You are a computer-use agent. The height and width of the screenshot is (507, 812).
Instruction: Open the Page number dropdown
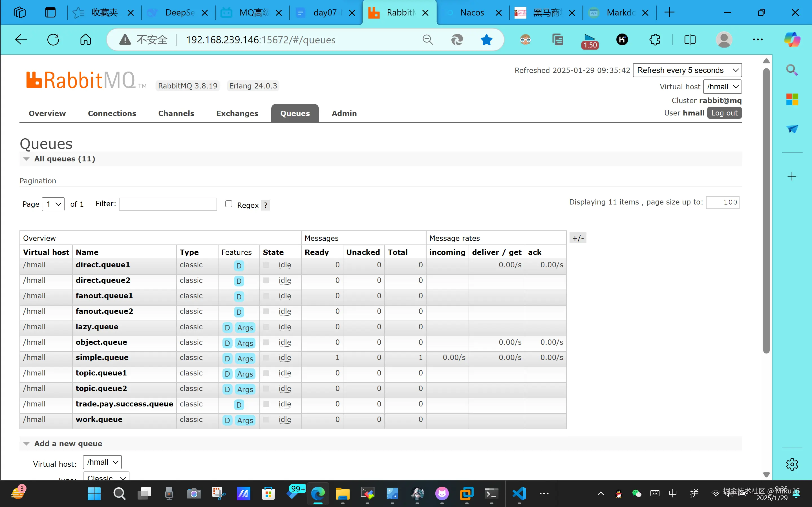pos(53,204)
